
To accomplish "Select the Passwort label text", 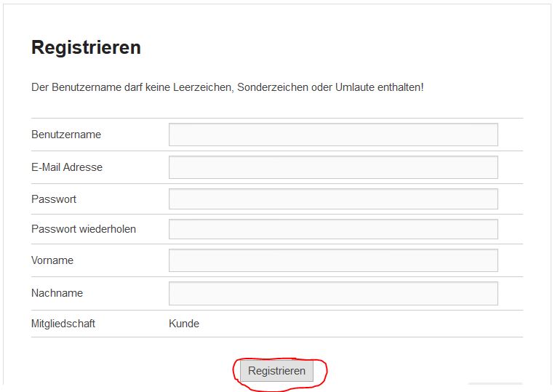I will tap(54, 199).
